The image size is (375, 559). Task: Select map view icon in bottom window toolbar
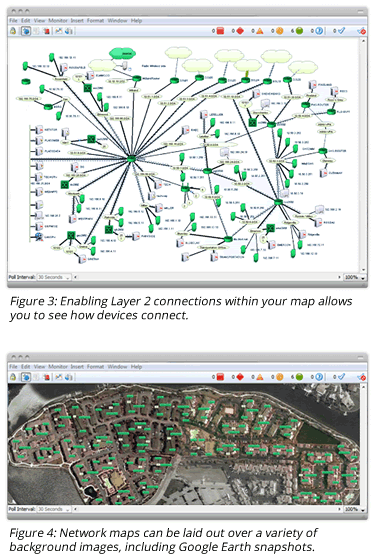(26, 377)
